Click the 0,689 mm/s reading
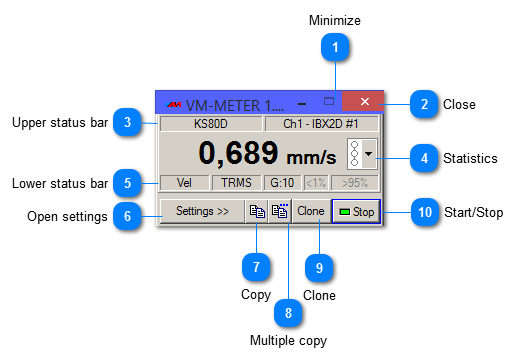This screenshot has height=364, width=519. 267,154
